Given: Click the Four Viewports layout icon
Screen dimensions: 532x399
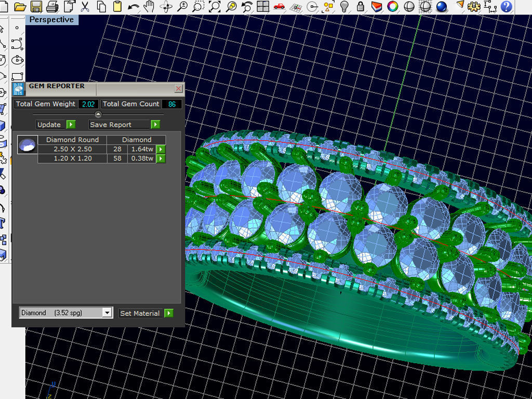Looking at the screenshot, I should 263,6.
